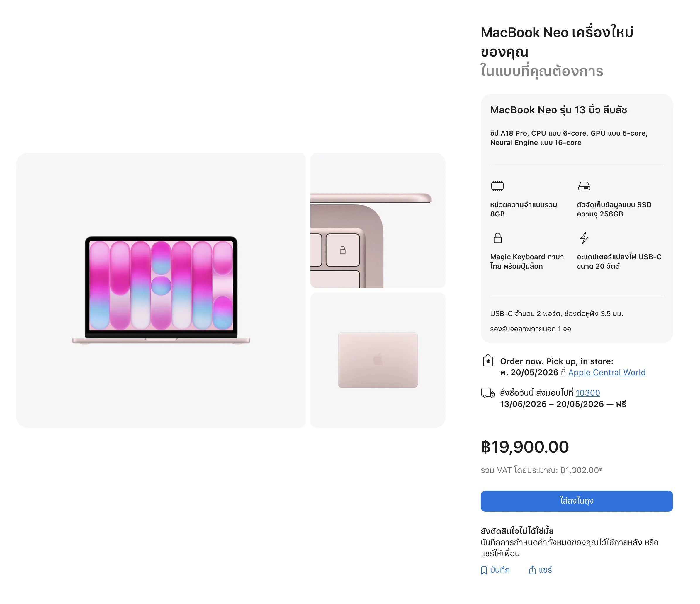700x604 pixels.
Task: Click the VAT estimate ฿1,302.00 text
Action: 541,470
